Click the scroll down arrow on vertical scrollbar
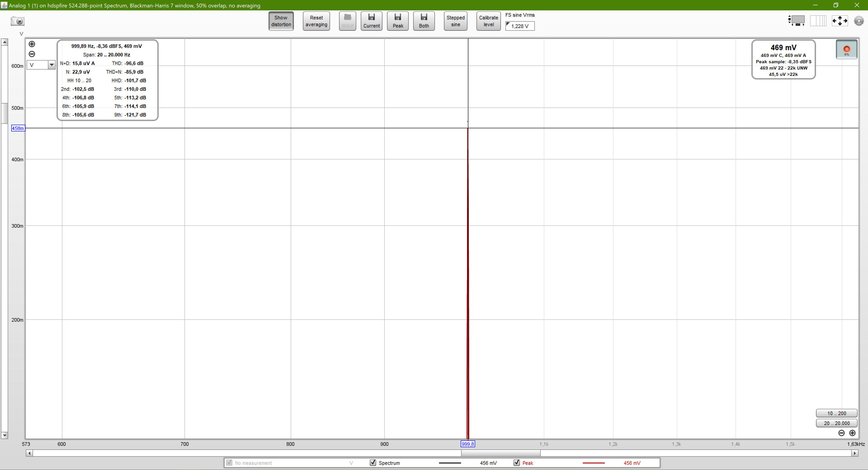The width and height of the screenshot is (868, 470). tap(4, 435)
